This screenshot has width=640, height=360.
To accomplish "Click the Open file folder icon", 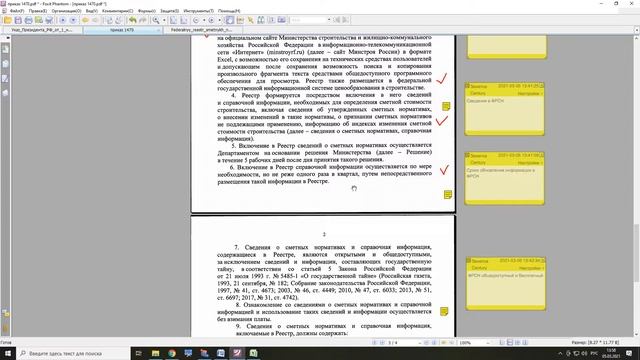I will (7, 20).
